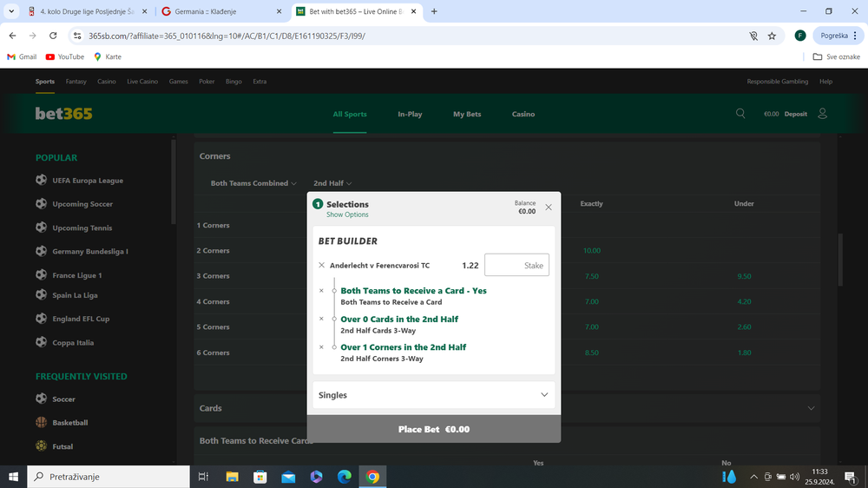Image resolution: width=868 pixels, height=488 pixels.
Task: Open YouTube bookmark
Action: pyautogui.click(x=65, y=57)
